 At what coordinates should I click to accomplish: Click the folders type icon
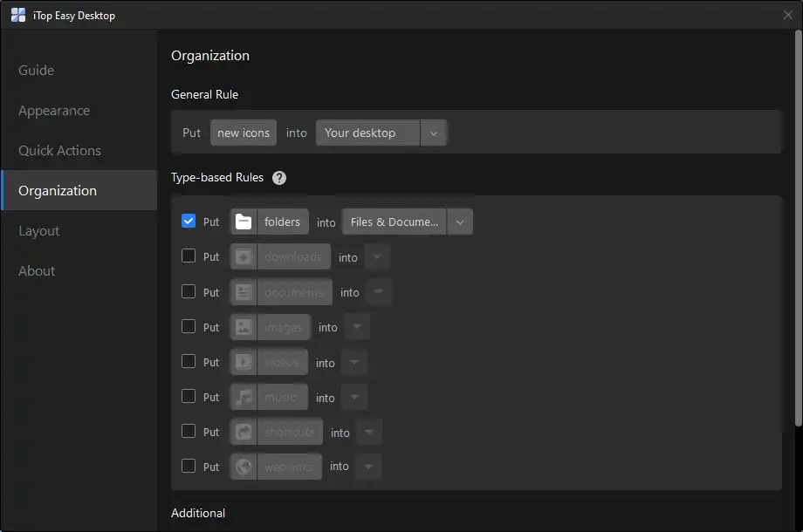[x=244, y=222]
